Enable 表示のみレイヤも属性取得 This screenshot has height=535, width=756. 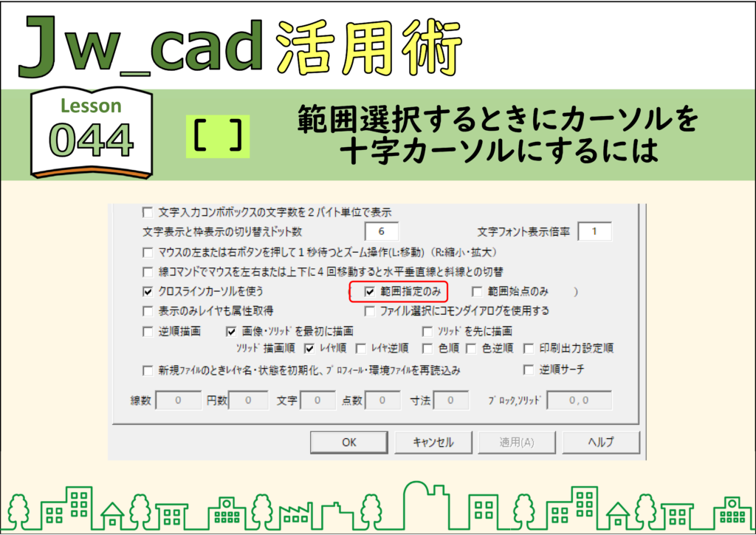click(x=148, y=311)
